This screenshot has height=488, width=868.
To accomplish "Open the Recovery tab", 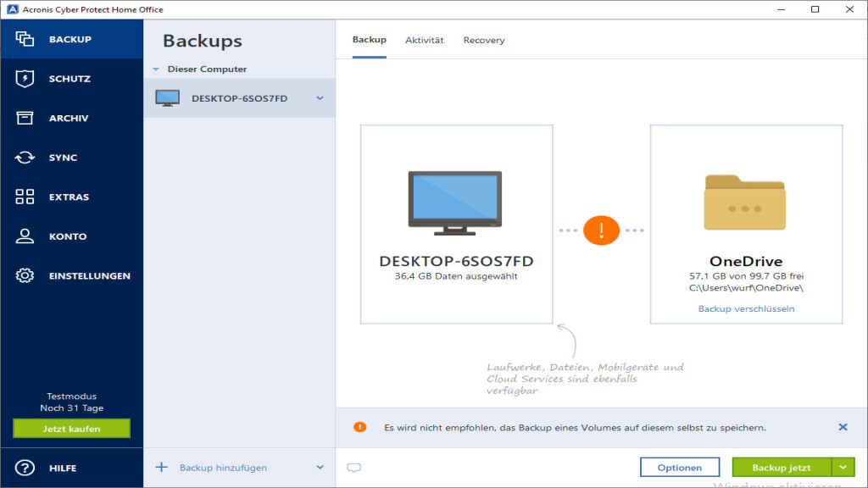I will tap(483, 39).
